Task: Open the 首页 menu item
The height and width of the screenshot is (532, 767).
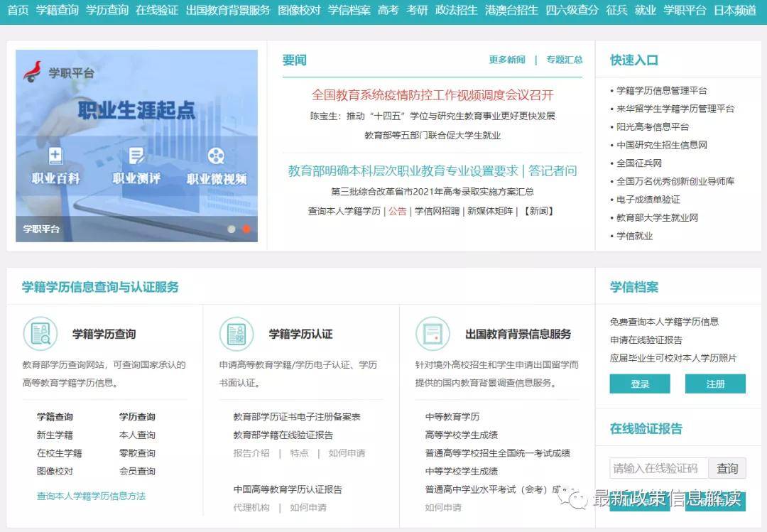Action: (x=16, y=11)
